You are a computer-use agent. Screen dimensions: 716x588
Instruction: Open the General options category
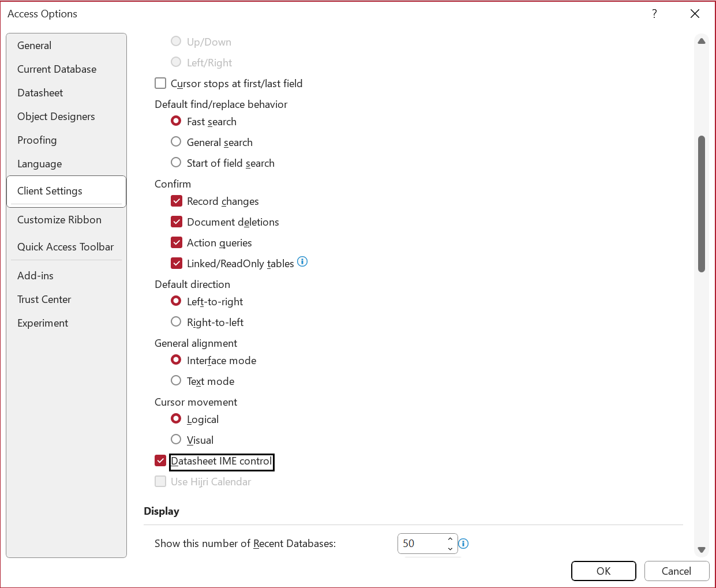tap(66, 46)
